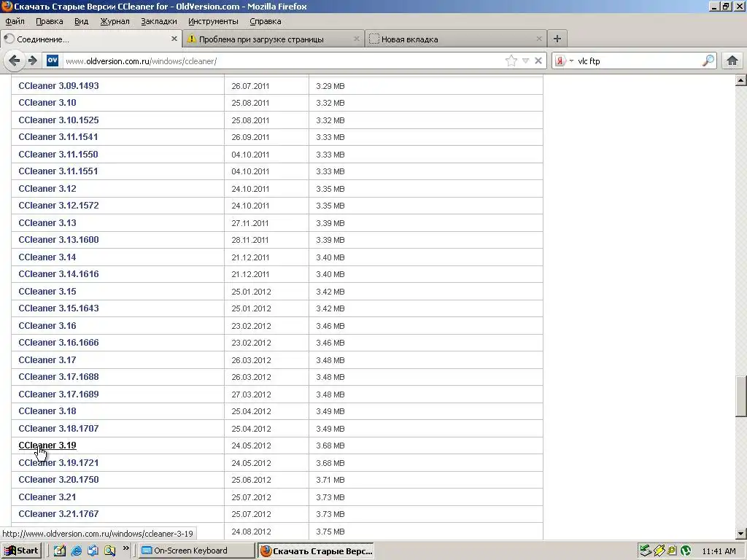747x560 pixels.
Task: Click the Safely Remove Hardware tray icon
Action: 645,551
